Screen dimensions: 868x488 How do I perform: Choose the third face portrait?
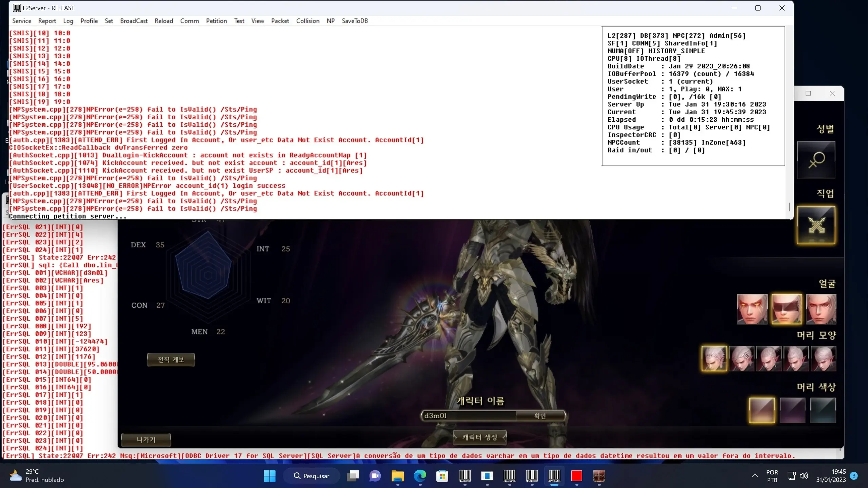(x=821, y=309)
